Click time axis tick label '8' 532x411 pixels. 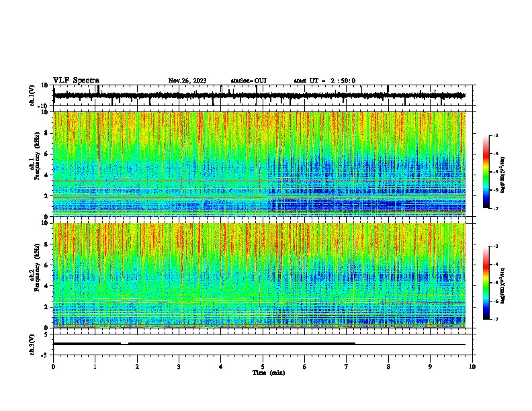[388, 367]
